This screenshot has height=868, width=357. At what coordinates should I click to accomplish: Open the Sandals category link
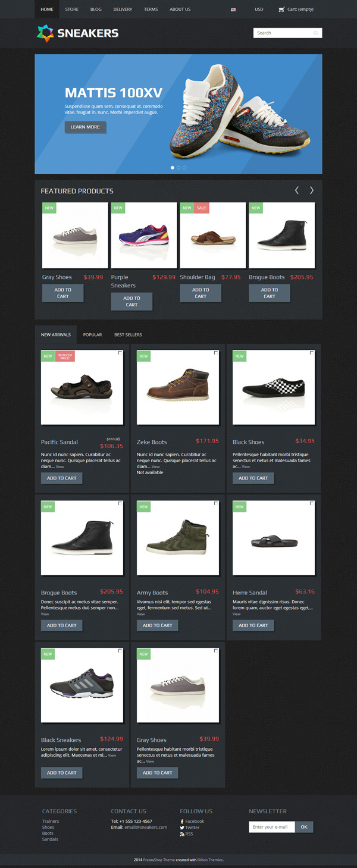click(x=50, y=839)
